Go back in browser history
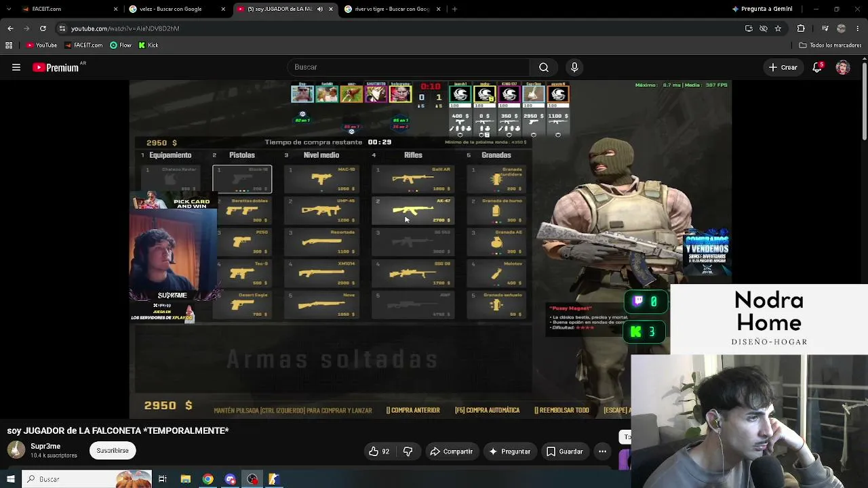 tap(10, 28)
